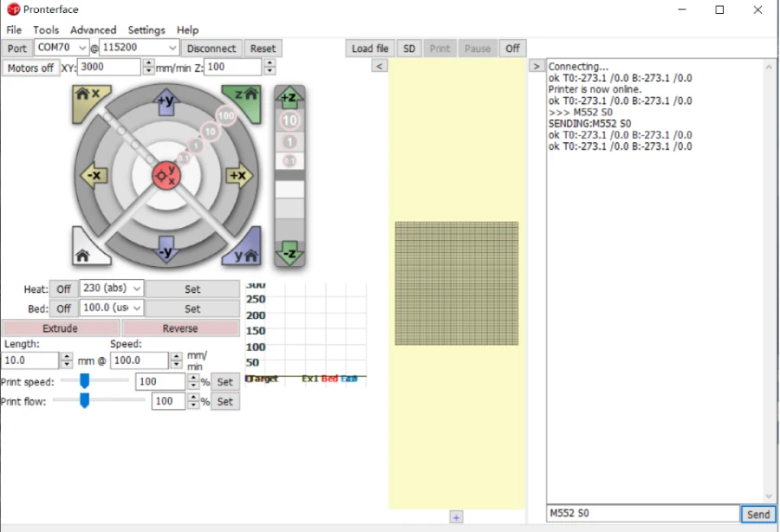The image size is (780, 532).
Task: Click the home all axes icon
Action: point(86,250)
